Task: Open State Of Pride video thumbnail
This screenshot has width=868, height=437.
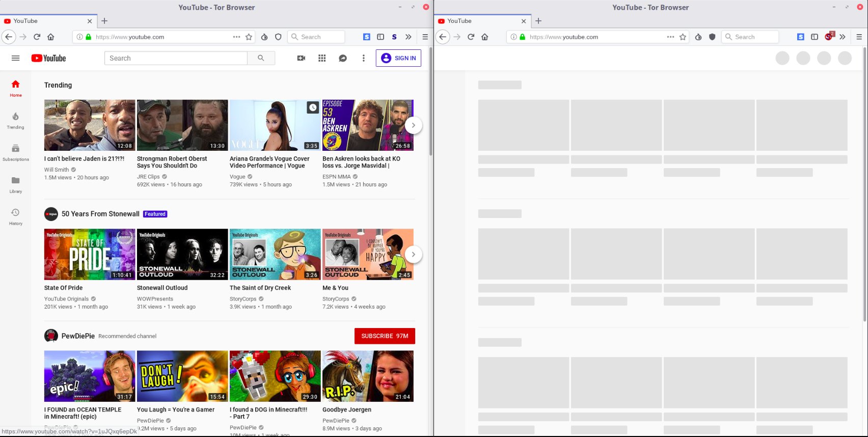Action: pos(90,254)
